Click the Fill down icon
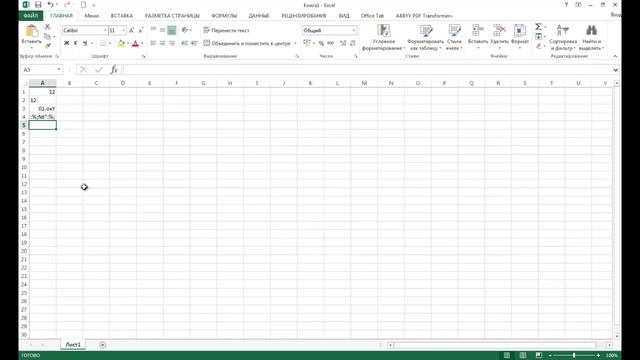Screen dimensions: 640x360 pos(538,37)
